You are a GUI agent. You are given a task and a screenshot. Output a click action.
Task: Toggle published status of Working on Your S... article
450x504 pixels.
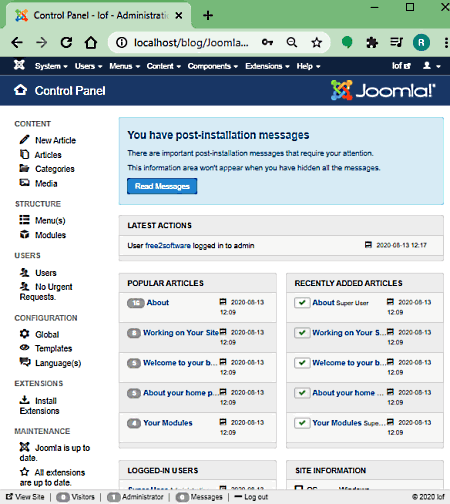point(302,333)
